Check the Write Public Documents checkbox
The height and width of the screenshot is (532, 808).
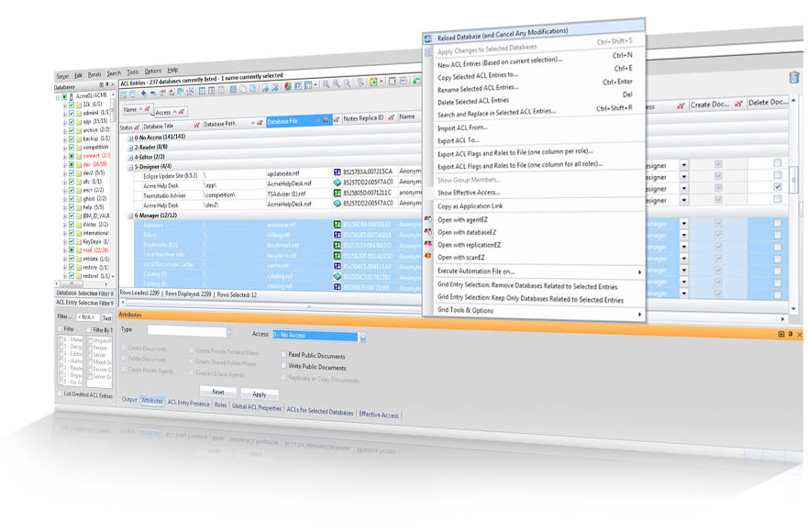click(283, 365)
